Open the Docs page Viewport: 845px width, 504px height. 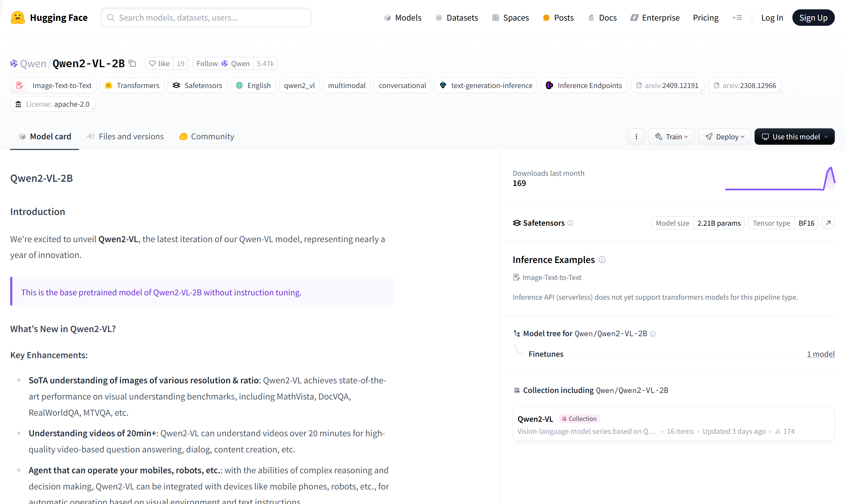pos(602,18)
